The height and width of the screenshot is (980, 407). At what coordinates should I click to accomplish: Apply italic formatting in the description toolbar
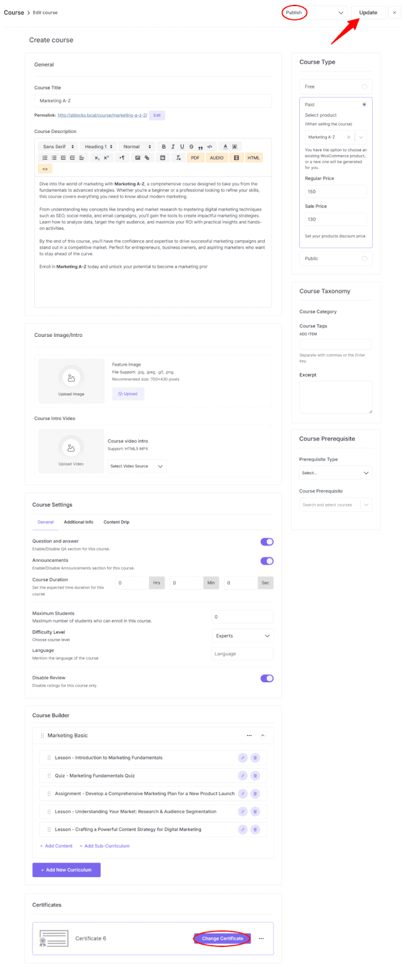pyautogui.click(x=173, y=146)
